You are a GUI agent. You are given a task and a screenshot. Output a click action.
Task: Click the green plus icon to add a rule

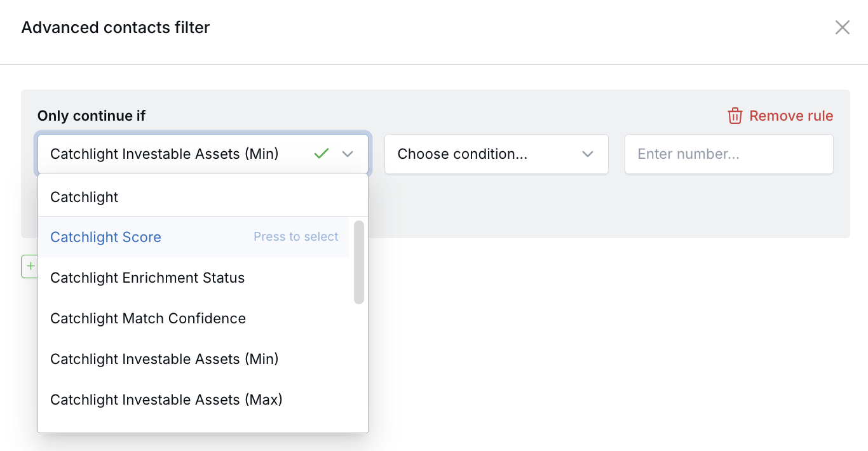click(30, 266)
